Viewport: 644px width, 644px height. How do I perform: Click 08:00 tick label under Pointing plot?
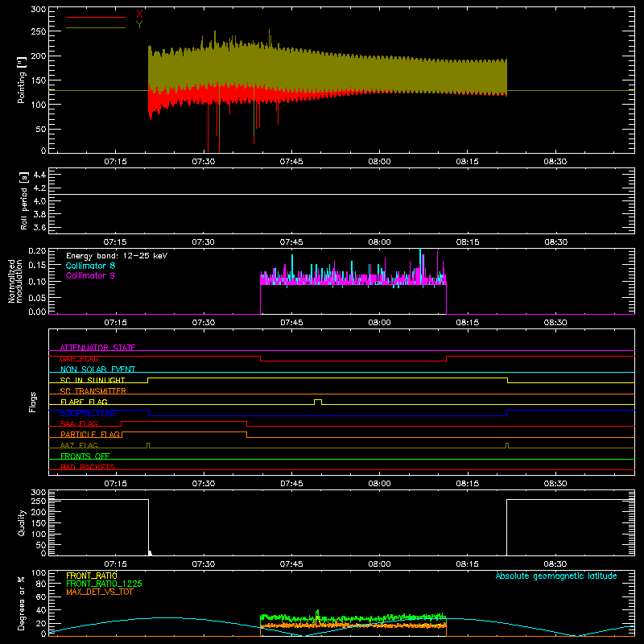(379, 162)
